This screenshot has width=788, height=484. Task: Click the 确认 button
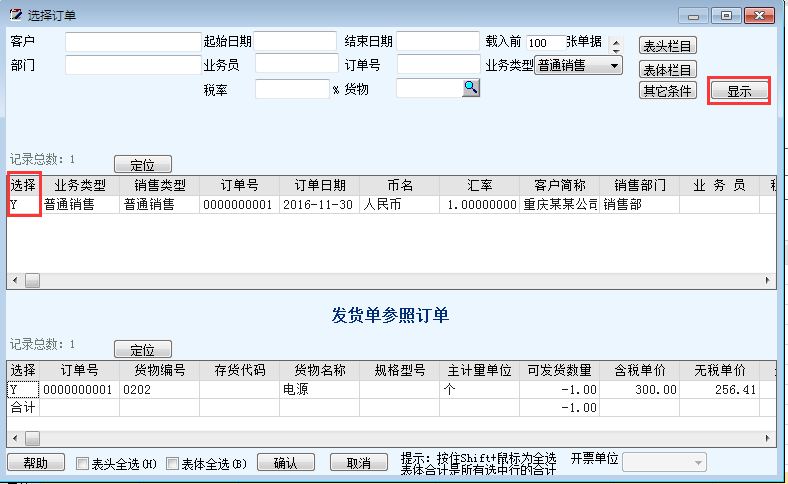coord(285,463)
